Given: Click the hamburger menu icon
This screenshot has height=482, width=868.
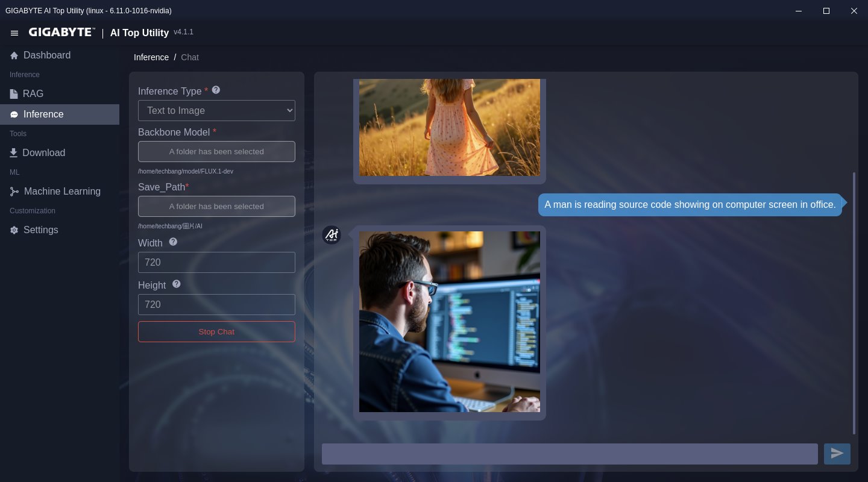Looking at the screenshot, I should (14, 33).
